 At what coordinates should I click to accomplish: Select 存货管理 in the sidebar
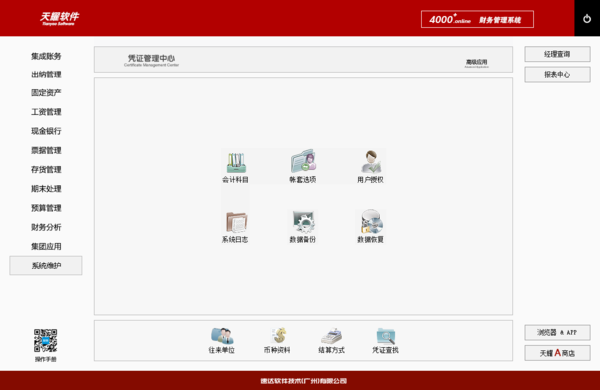point(46,169)
